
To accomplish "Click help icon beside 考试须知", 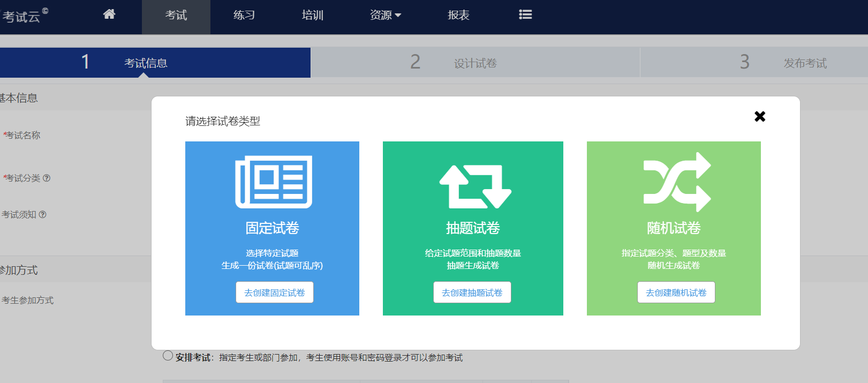I will tap(43, 215).
